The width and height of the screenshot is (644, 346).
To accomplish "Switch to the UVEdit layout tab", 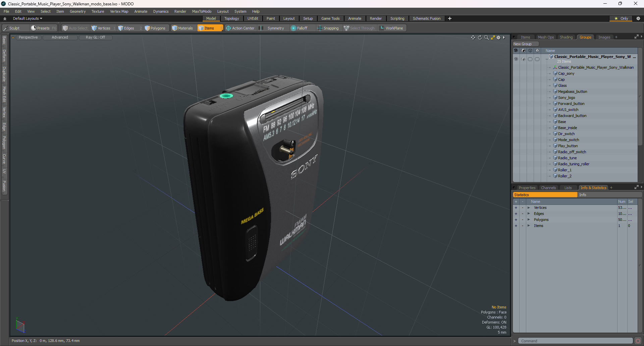I will coord(253,18).
